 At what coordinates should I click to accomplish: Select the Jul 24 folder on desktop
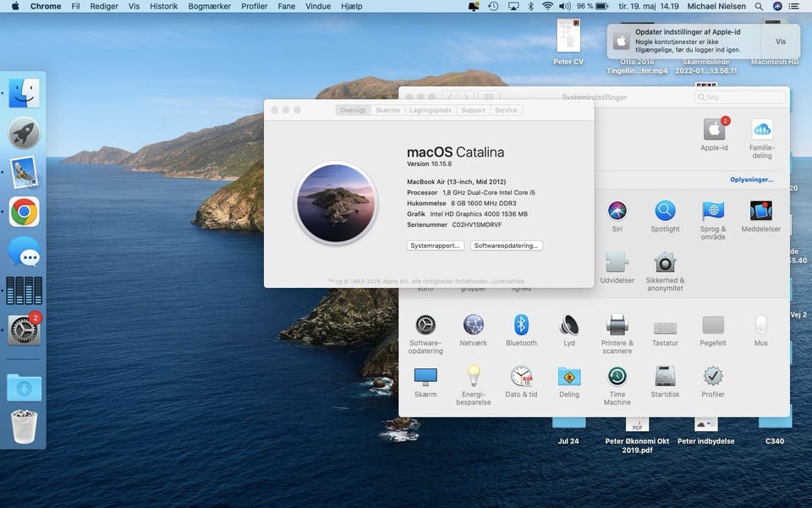point(568,432)
